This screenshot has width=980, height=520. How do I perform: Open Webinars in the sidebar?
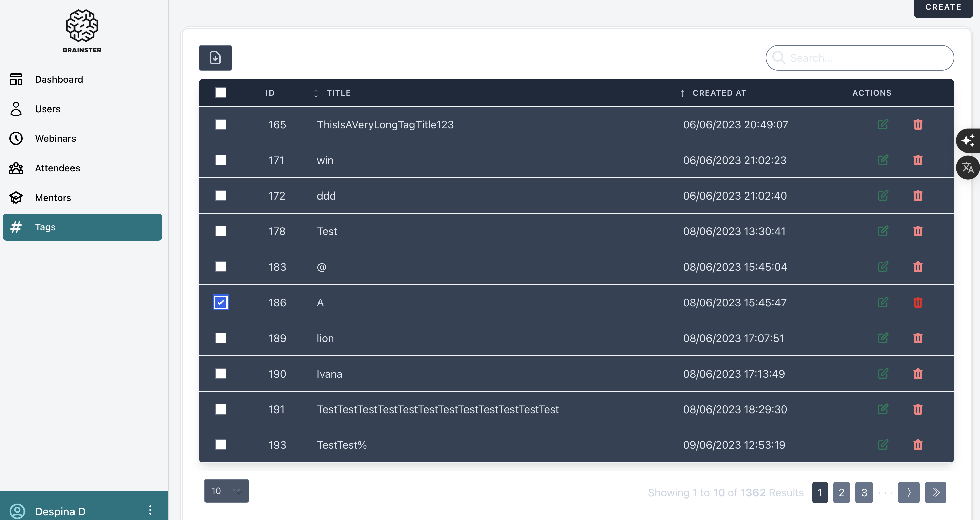[55, 138]
